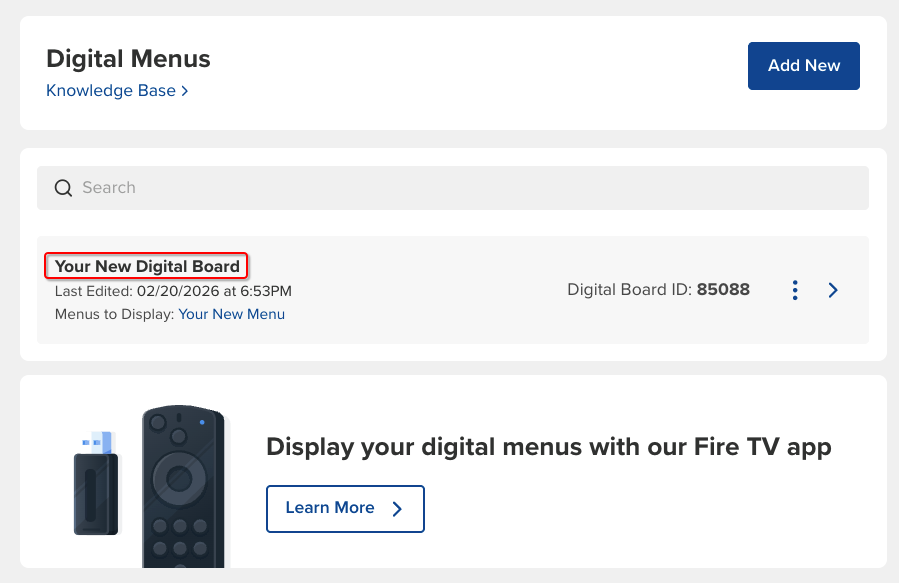Click the Add New button
The height and width of the screenshot is (583, 899).
coord(803,66)
